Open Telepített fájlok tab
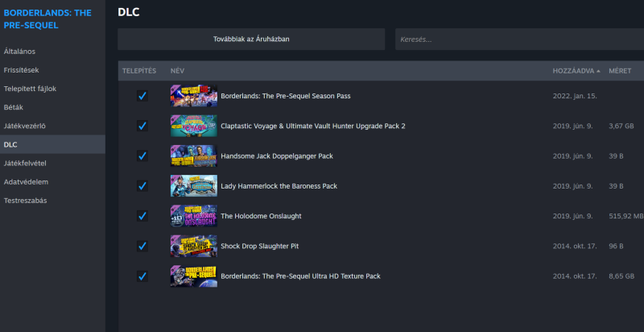Viewport: 644px width, 332px height. [52, 89]
